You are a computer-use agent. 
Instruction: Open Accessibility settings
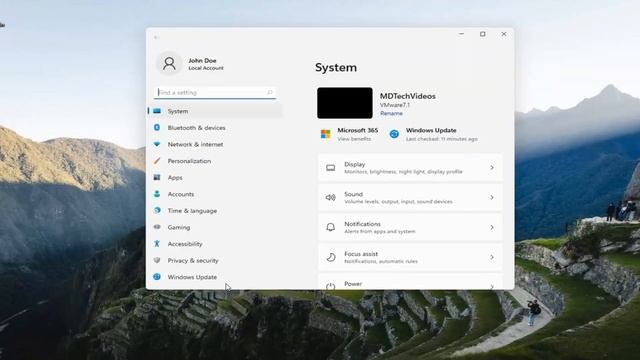tap(215, 244)
